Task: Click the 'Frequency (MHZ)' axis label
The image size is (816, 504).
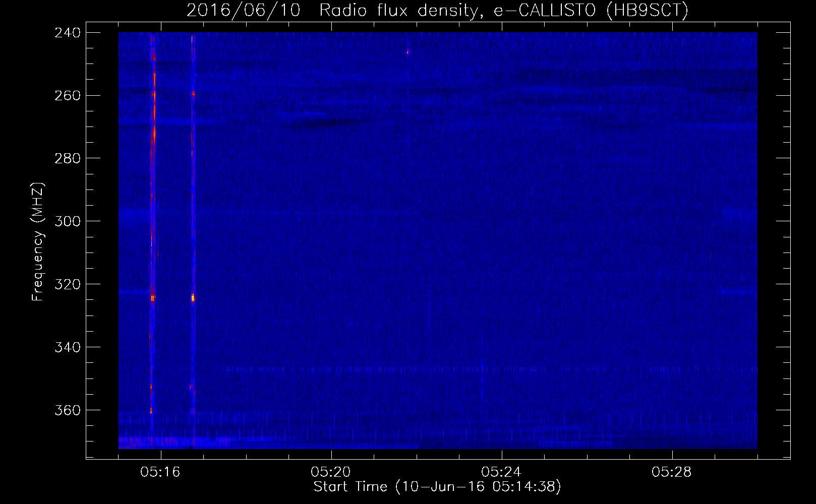Action: [x=38, y=242]
